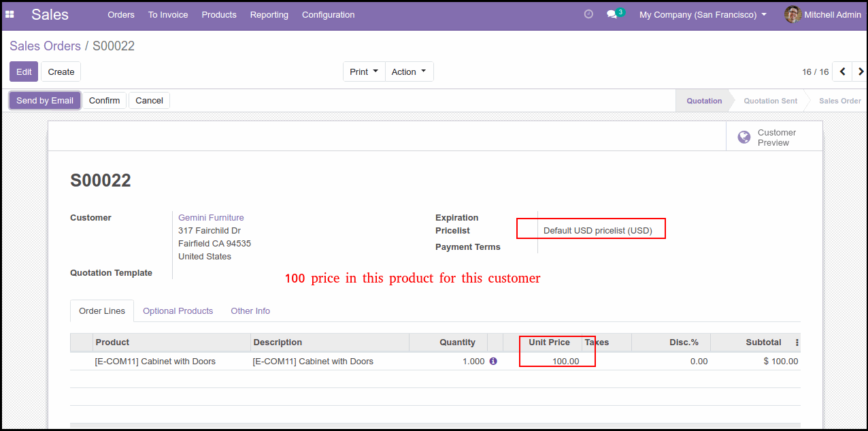This screenshot has width=868, height=431.
Task: Open column options kebab icon in table header
Action: pos(797,342)
